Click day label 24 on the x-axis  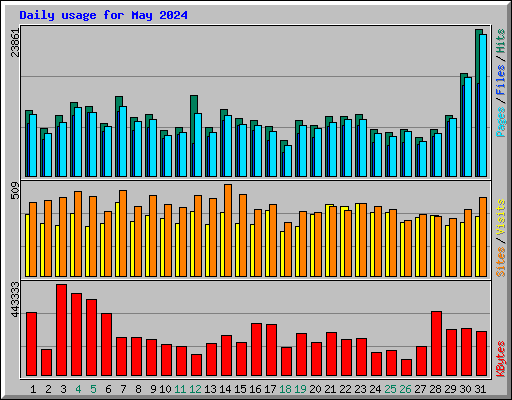375,389
